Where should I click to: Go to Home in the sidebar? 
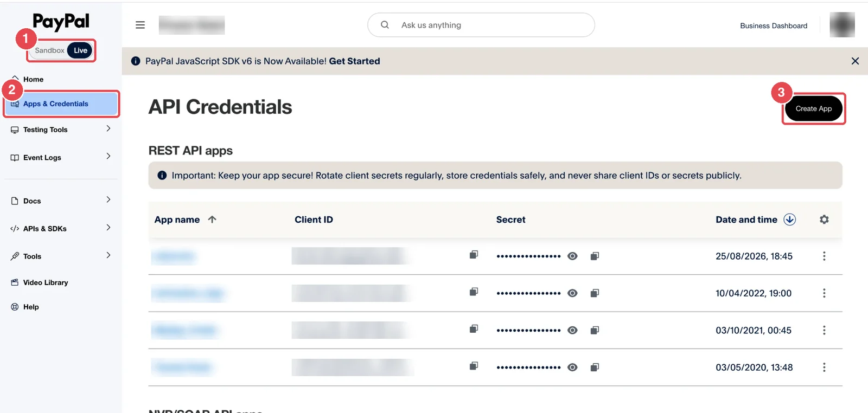click(33, 79)
